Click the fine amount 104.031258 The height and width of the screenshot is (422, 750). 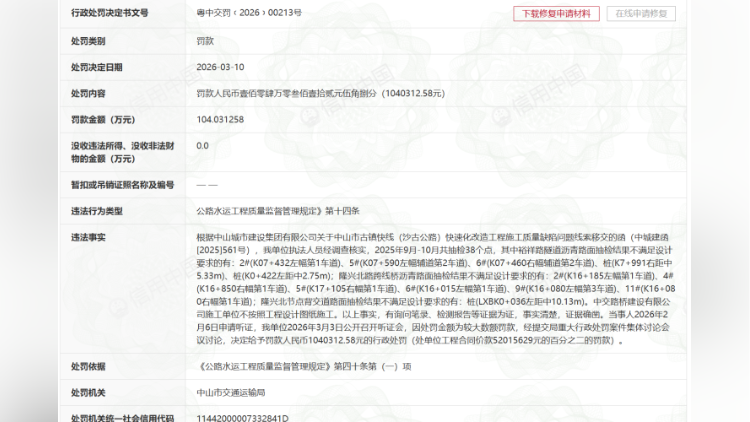[219, 119]
